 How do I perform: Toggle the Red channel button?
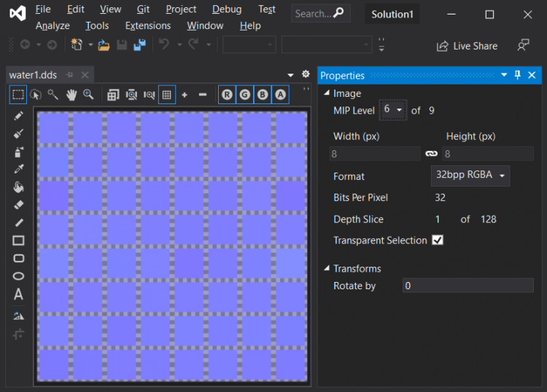tap(228, 95)
